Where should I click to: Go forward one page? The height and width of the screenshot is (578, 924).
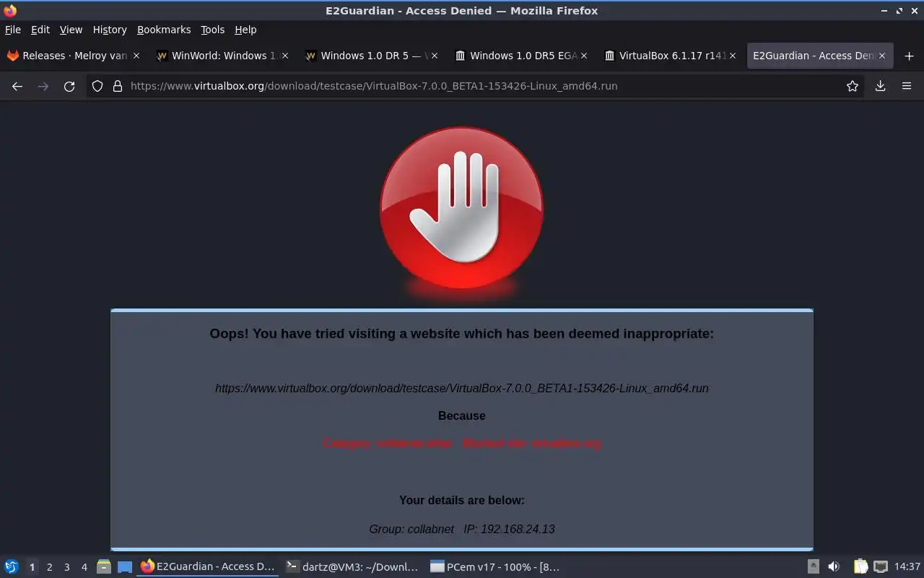(x=43, y=86)
